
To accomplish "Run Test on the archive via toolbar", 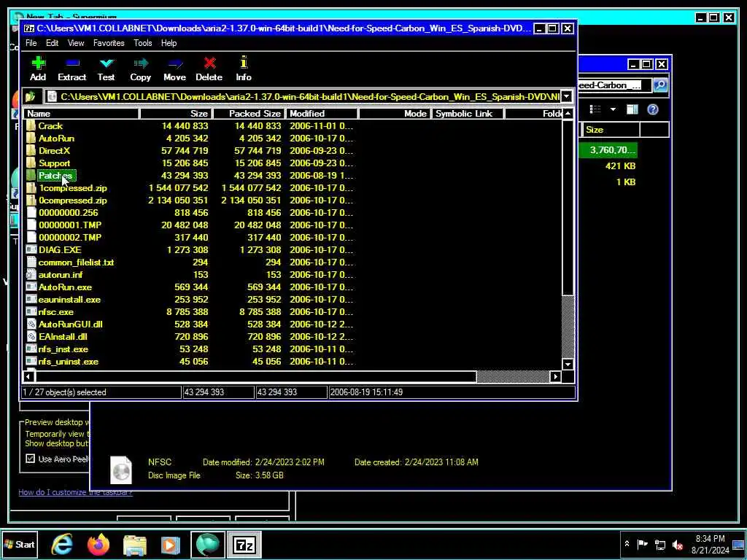I will coord(107,63).
